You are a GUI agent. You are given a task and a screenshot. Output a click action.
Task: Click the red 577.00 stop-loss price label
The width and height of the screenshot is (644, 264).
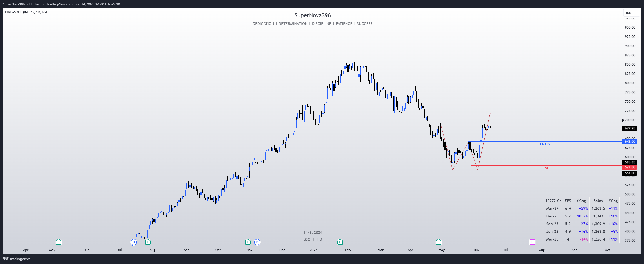629,167
